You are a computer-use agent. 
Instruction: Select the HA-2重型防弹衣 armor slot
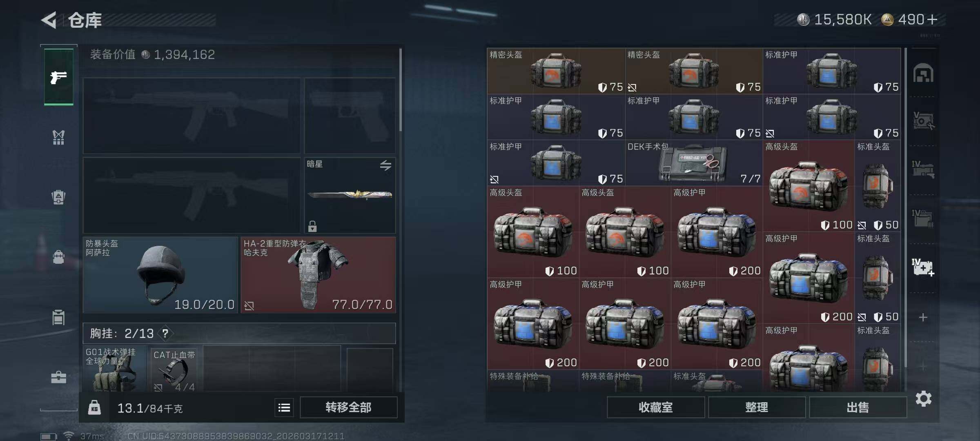tap(318, 275)
